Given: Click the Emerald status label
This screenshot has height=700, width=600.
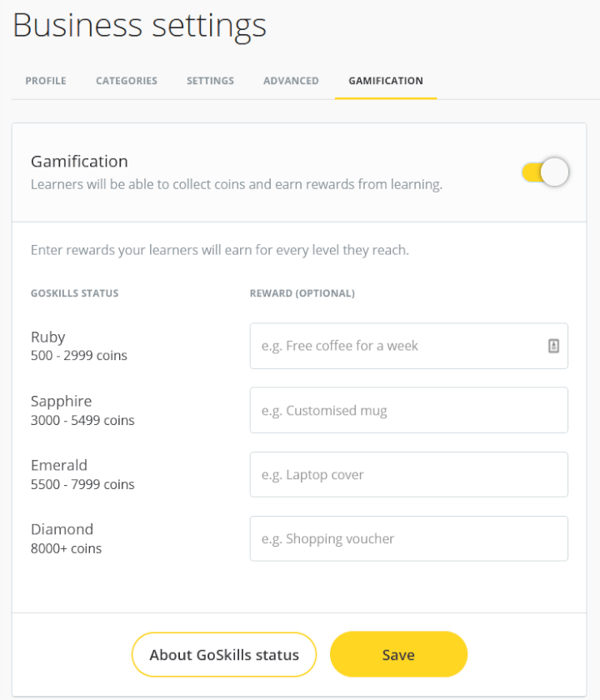Looking at the screenshot, I should pos(58,465).
